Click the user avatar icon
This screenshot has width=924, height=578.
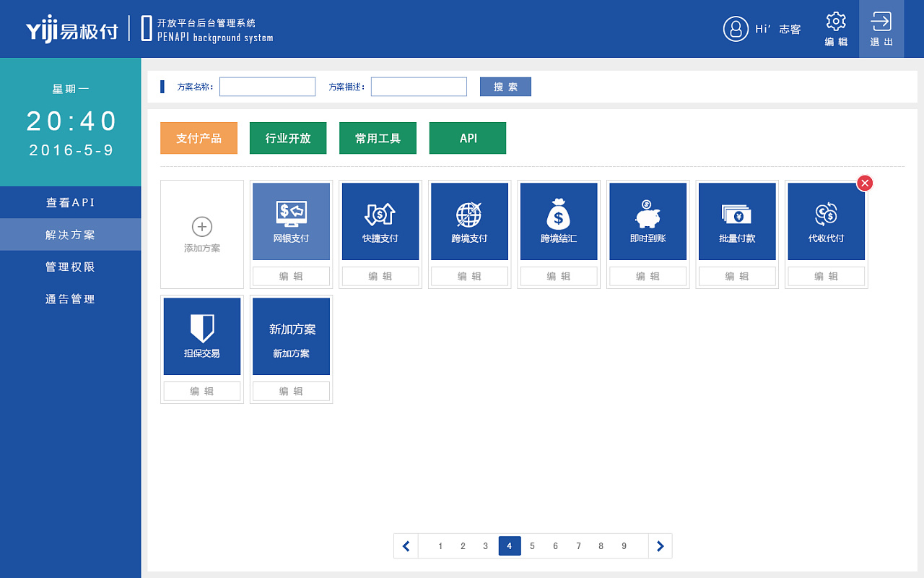(736, 29)
